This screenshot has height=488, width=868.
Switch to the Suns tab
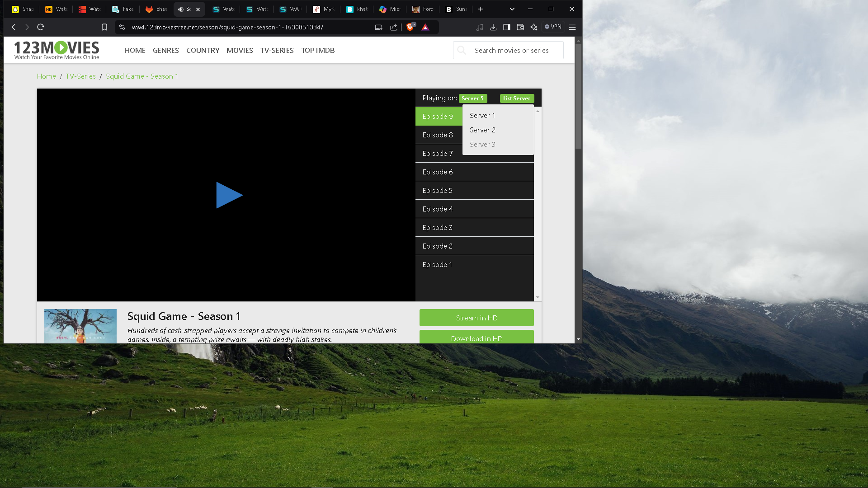[457, 9]
